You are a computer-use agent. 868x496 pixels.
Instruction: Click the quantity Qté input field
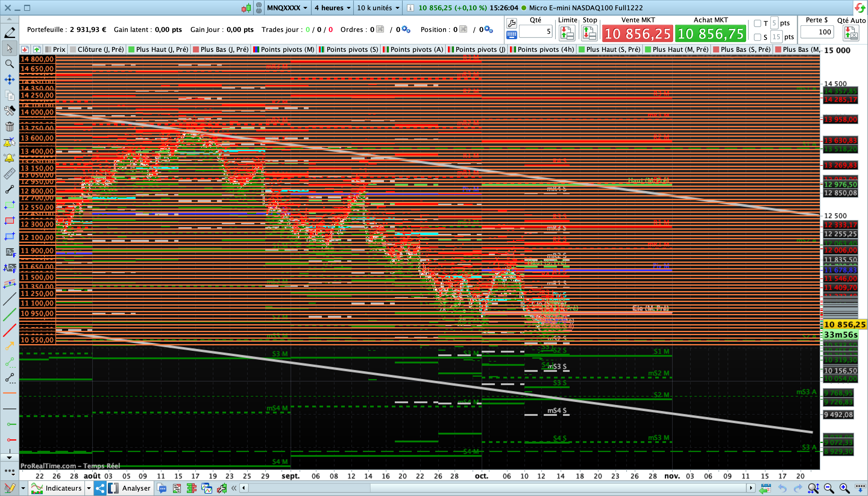coord(535,32)
